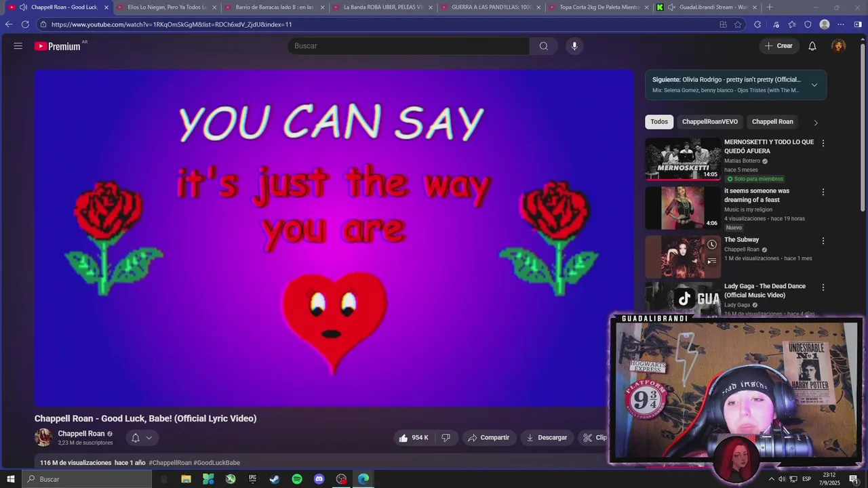Open browser settings ellipsis menu
868x488 pixels.
pyautogui.click(x=841, y=24)
